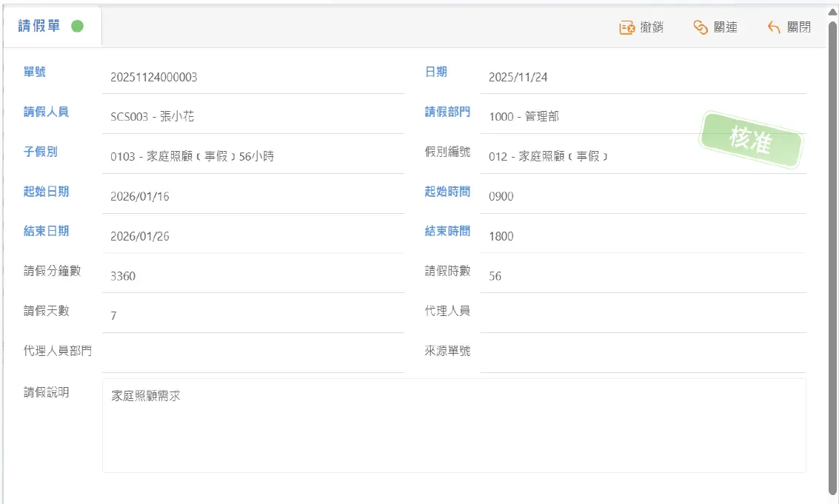Click the 結束時間 field showing 1800
The height and width of the screenshot is (504, 839).
click(641, 237)
